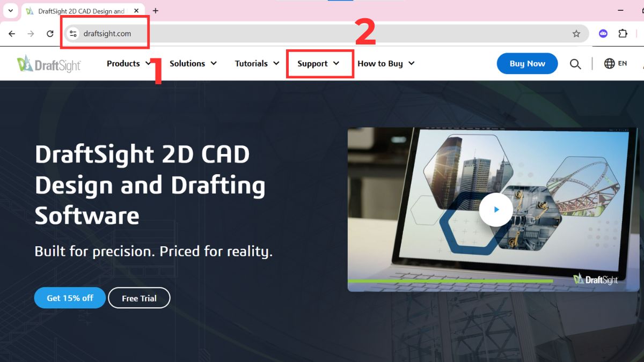Expand the Support menu
This screenshot has width=644, height=362.
319,63
